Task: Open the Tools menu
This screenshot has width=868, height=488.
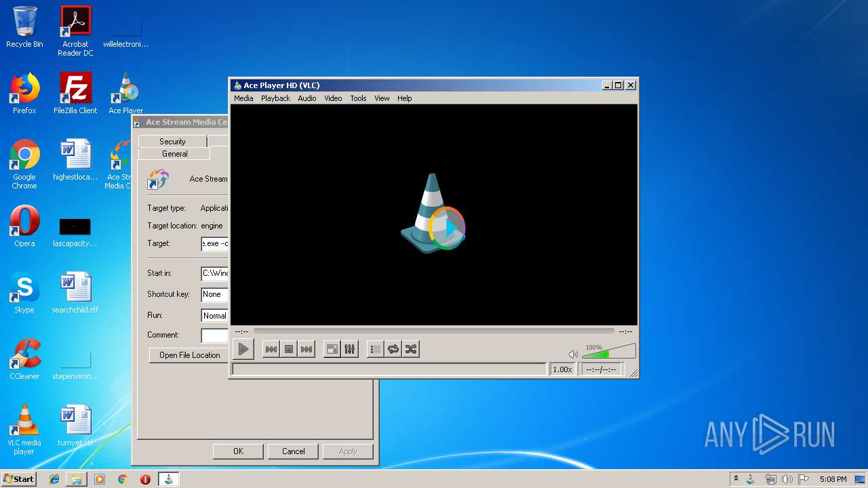Action: pyautogui.click(x=358, y=98)
